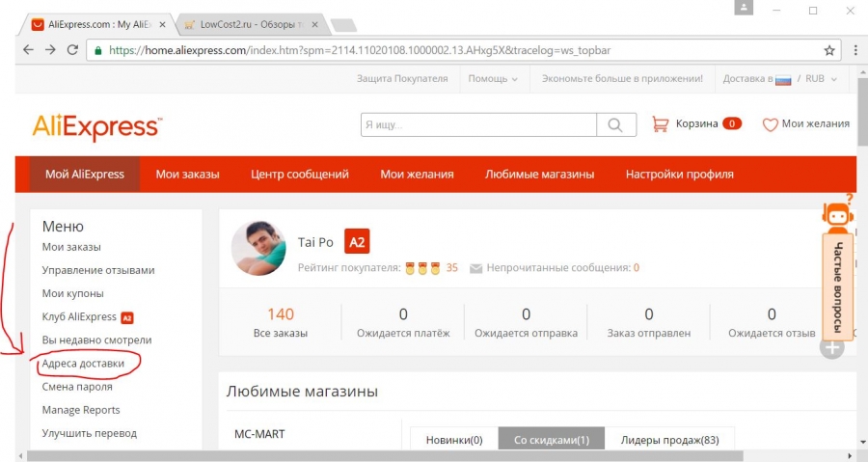The image size is (868, 462).
Task: Open a new browser tab
Action: click(x=343, y=25)
